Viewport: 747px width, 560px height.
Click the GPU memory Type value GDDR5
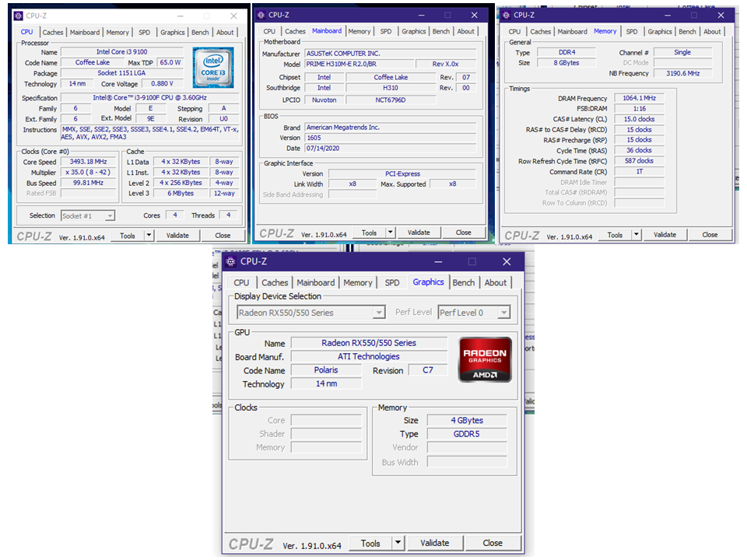point(466,434)
